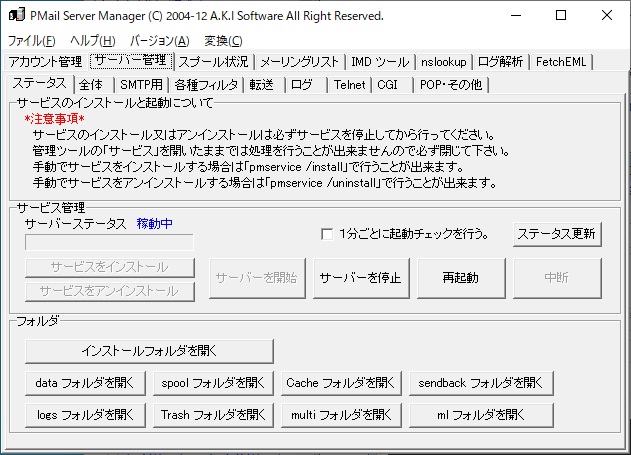This screenshot has width=631, height=455.
Task: Select the サーバー管理 tab
Action: [x=132, y=61]
